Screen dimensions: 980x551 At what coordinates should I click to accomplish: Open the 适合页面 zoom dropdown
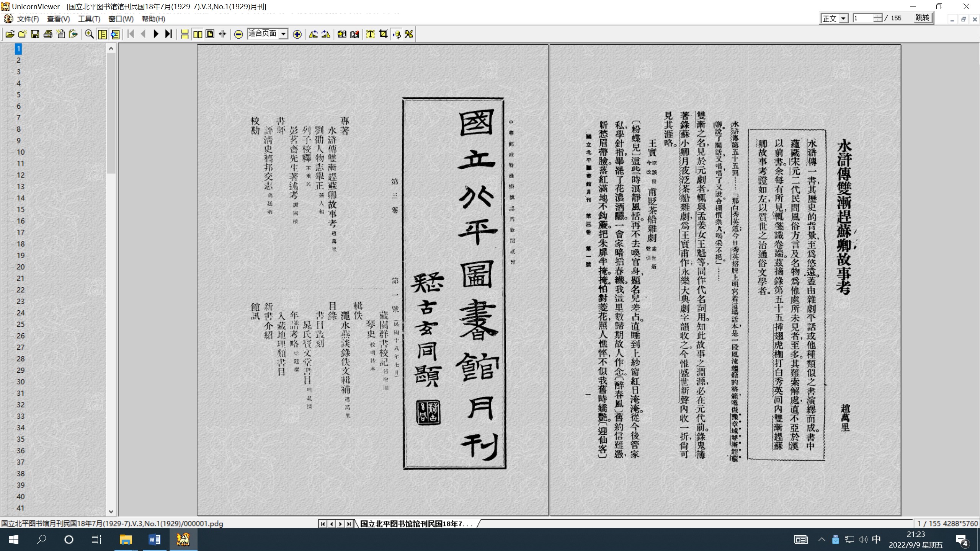pyautogui.click(x=283, y=34)
